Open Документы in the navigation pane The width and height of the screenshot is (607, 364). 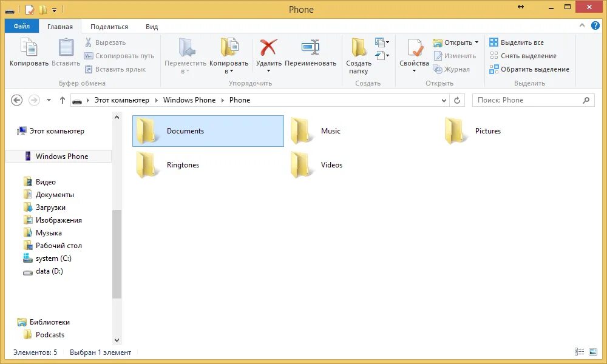tap(49, 195)
